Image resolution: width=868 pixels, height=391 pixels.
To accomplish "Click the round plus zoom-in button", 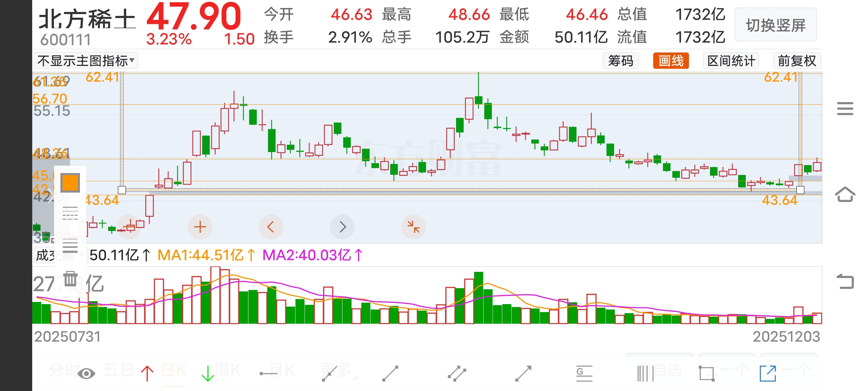I will 200,227.
